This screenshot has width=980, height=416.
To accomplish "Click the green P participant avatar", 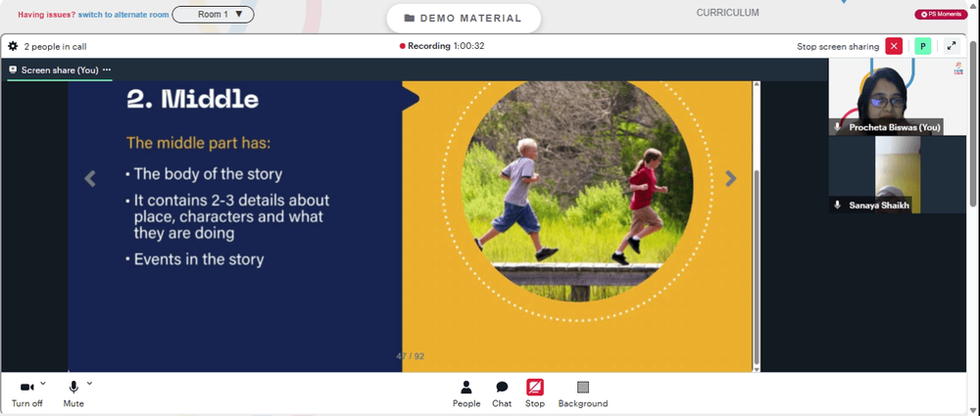I will click(x=922, y=46).
